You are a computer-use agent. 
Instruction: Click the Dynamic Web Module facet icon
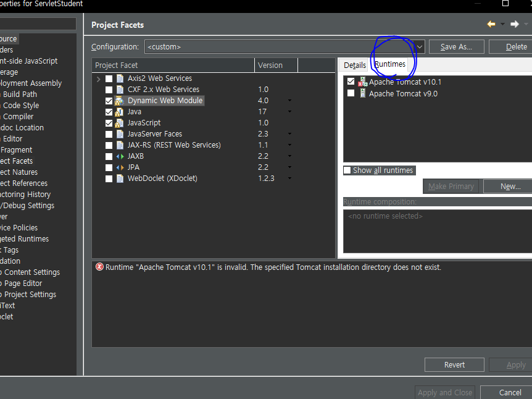click(x=119, y=101)
